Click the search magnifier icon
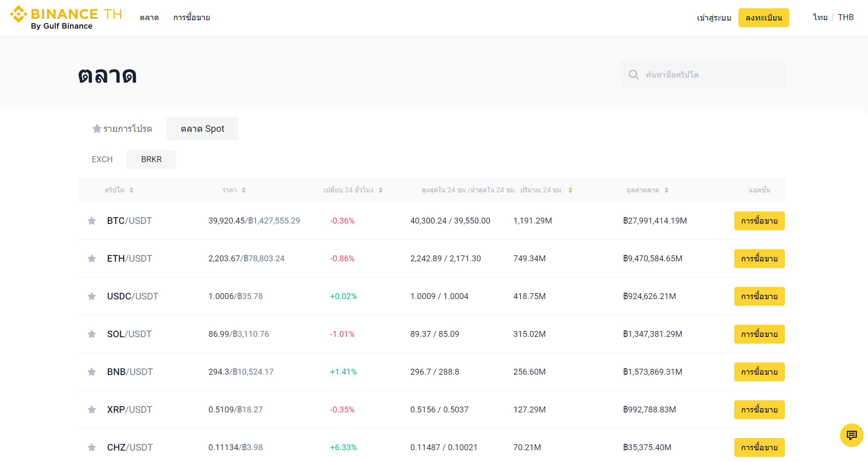The width and height of the screenshot is (868, 462). click(x=633, y=74)
